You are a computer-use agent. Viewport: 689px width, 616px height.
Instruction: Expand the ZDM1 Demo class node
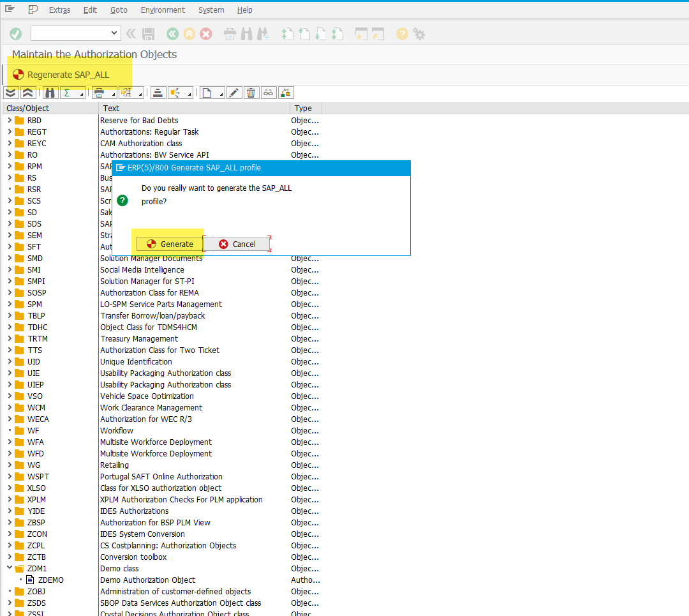[8, 568]
